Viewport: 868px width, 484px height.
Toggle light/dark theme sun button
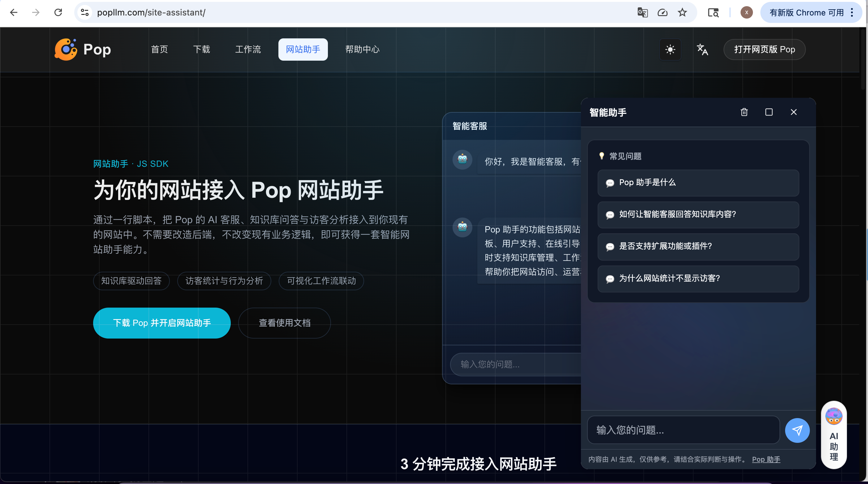click(x=670, y=50)
